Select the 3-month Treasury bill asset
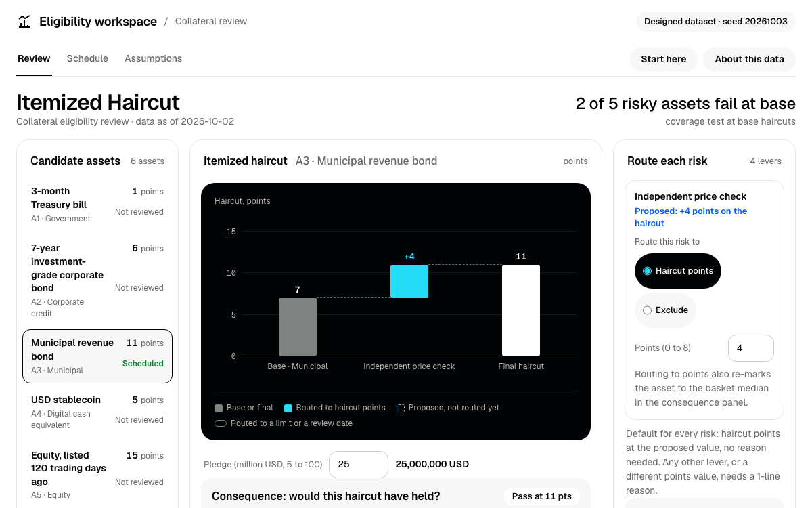This screenshot has height=508, width=812. coord(97,205)
